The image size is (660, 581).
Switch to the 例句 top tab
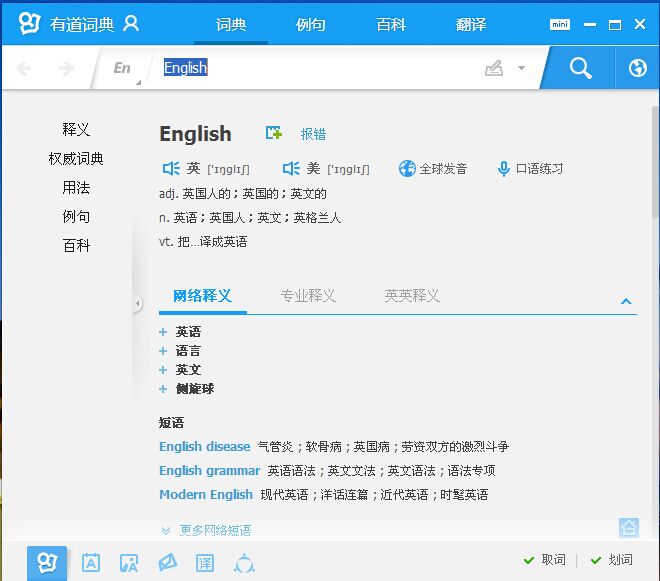coord(311,24)
